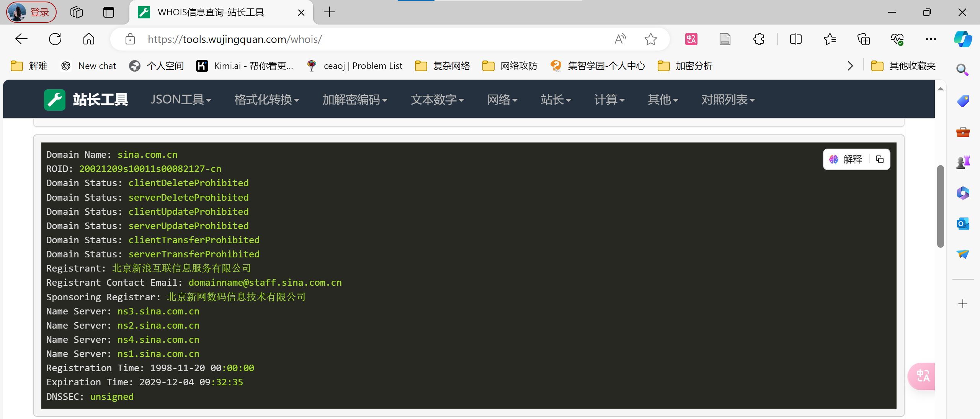Add page to favorites star icon
This screenshot has width=980, height=419.
pos(650,39)
